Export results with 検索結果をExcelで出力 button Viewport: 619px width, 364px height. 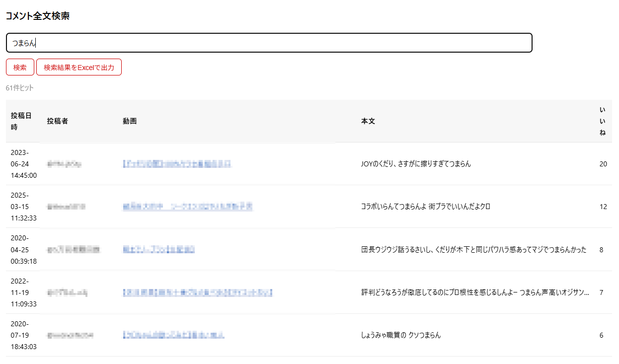tap(79, 67)
